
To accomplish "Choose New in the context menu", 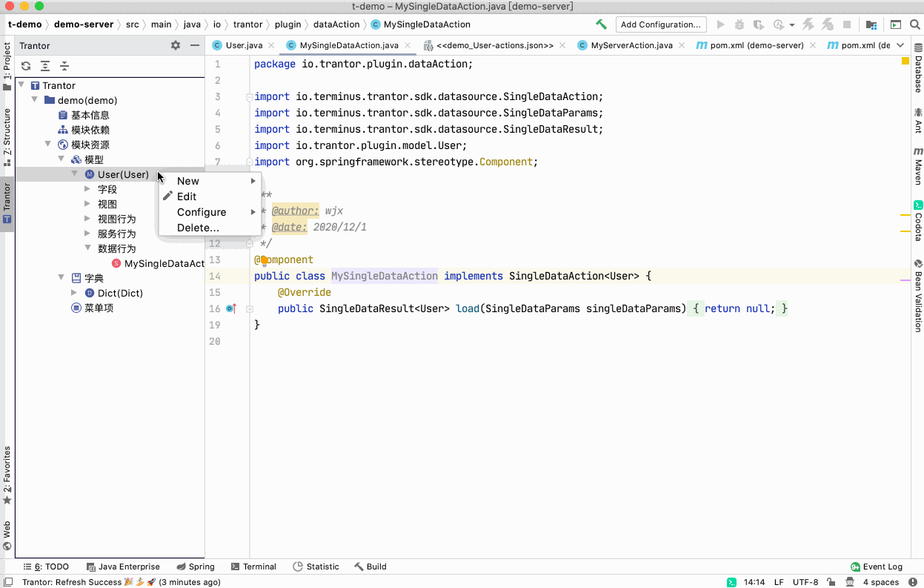I will pyautogui.click(x=210, y=181).
